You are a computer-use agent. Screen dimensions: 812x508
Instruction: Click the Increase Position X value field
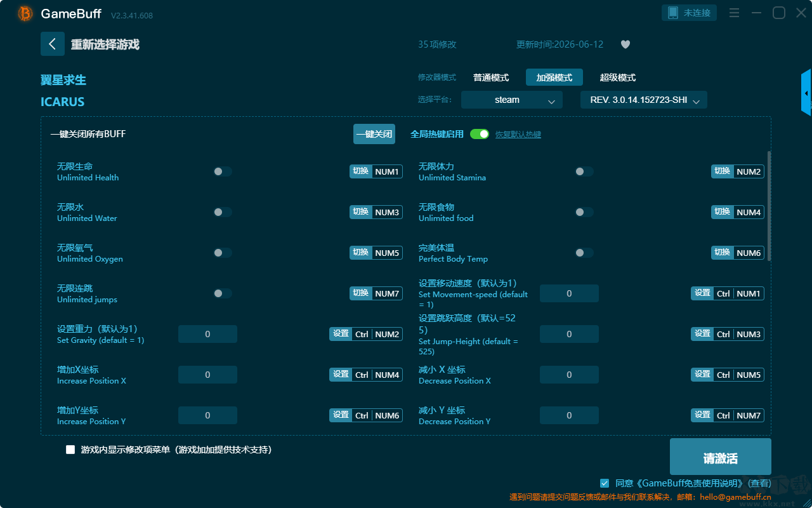point(207,375)
